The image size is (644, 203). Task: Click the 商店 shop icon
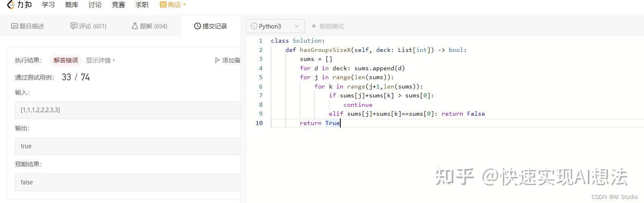click(x=163, y=5)
